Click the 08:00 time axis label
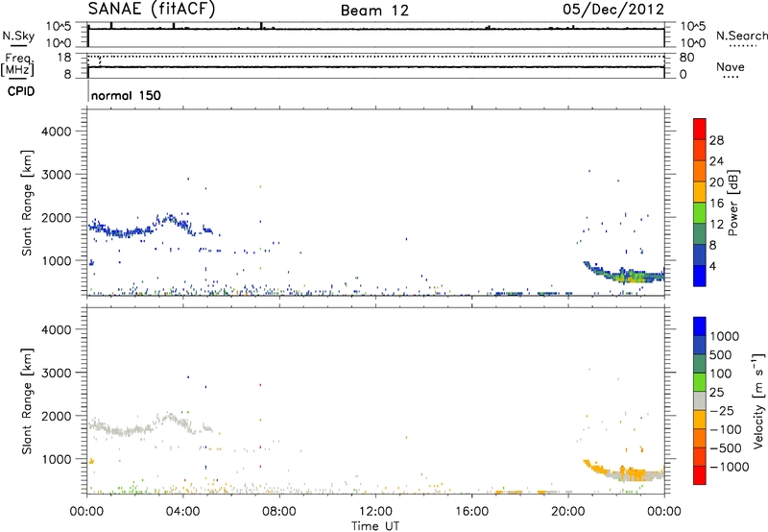768x532 pixels. [279, 512]
